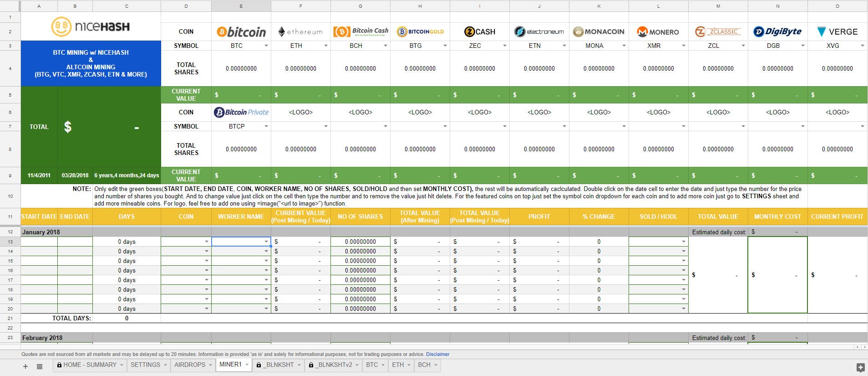
Task: Click the Verge logo
Action: pos(838,32)
